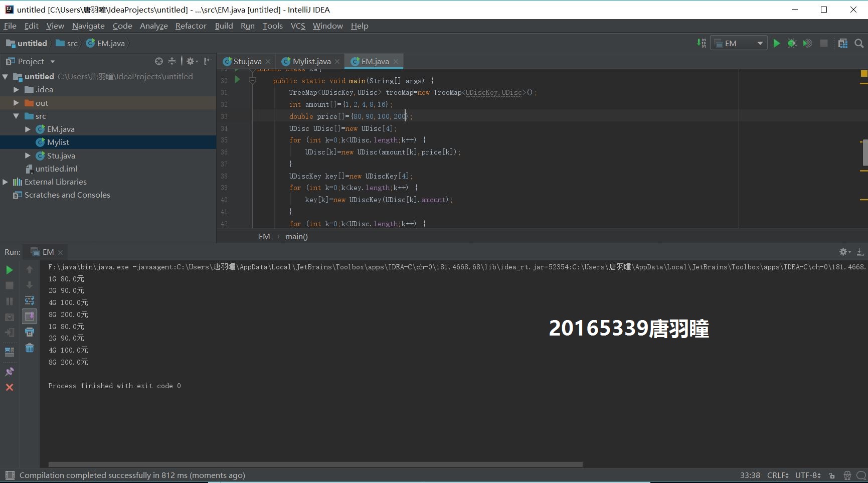
Task: Click the Build Project icon
Action: pos(702,44)
